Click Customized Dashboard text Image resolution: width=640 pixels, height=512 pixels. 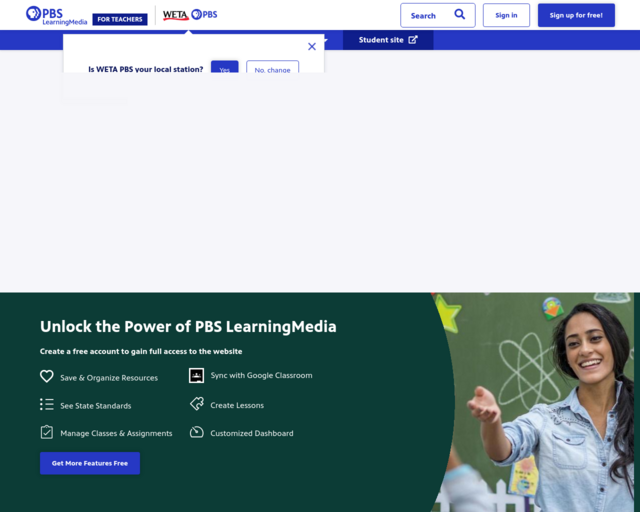pos(252,434)
